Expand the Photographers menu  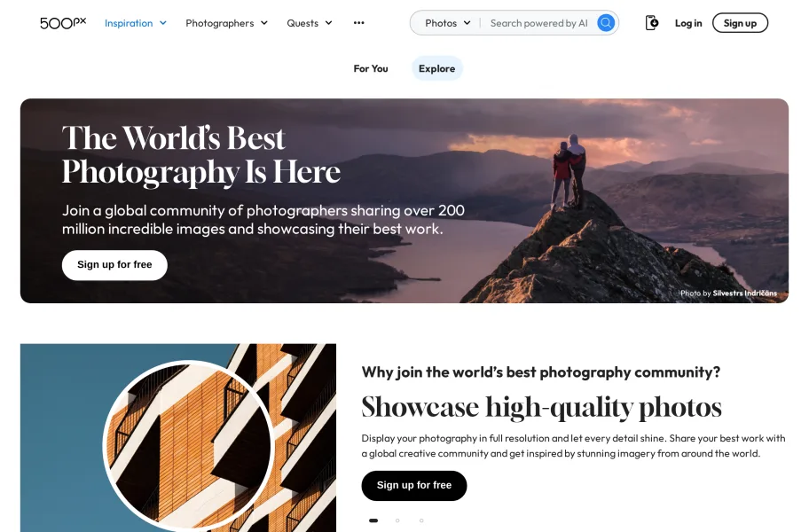tap(226, 23)
